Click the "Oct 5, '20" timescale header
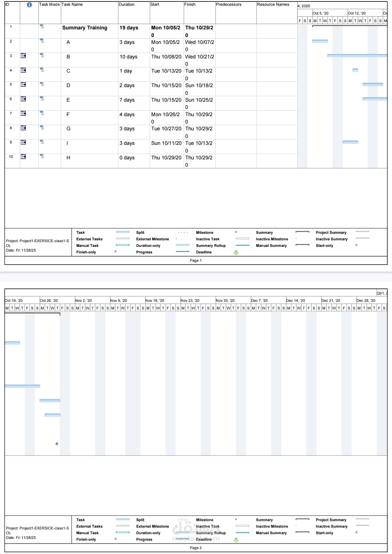This screenshot has width=392, height=554. click(x=330, y=13)
